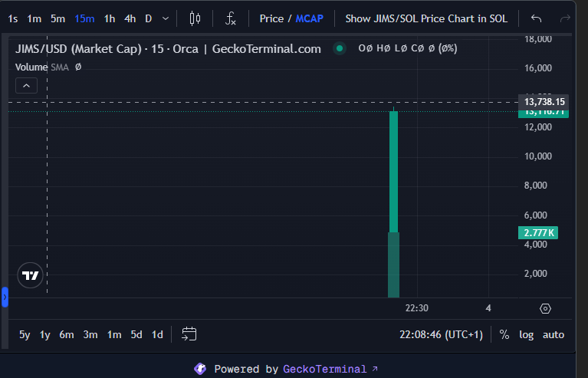This screenshot has height=378, width=588.
Task: Select the 1s timeframe
Action: click(x=13, y=18)
